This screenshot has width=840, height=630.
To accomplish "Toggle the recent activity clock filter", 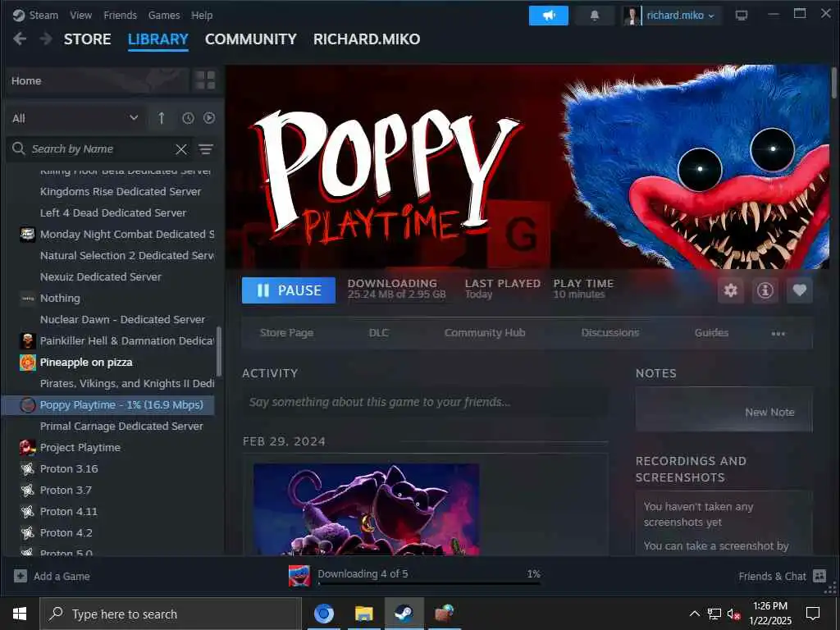I will pos(188,118).
